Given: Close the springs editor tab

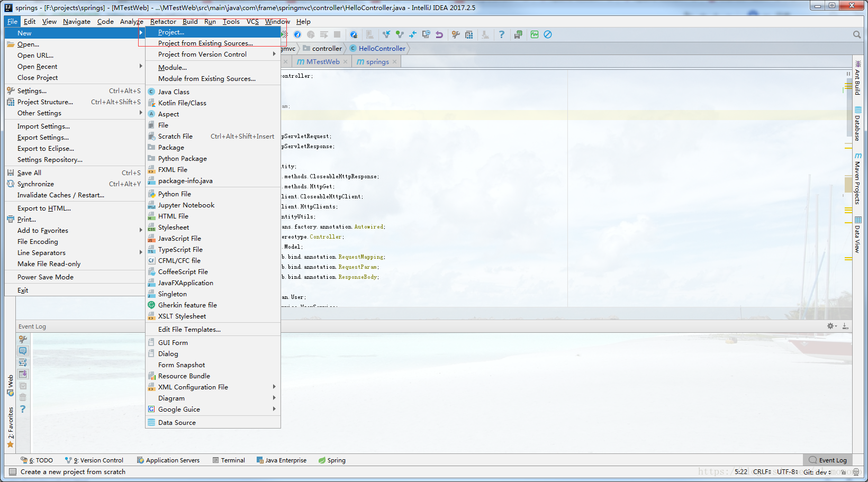Looking at the screenshot, I should (x=395, y=62).
